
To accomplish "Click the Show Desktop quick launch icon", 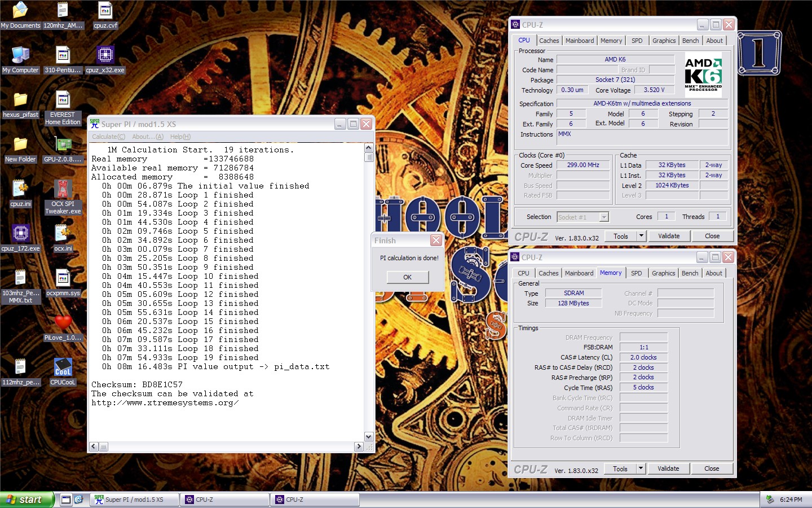I will [66, 500].
